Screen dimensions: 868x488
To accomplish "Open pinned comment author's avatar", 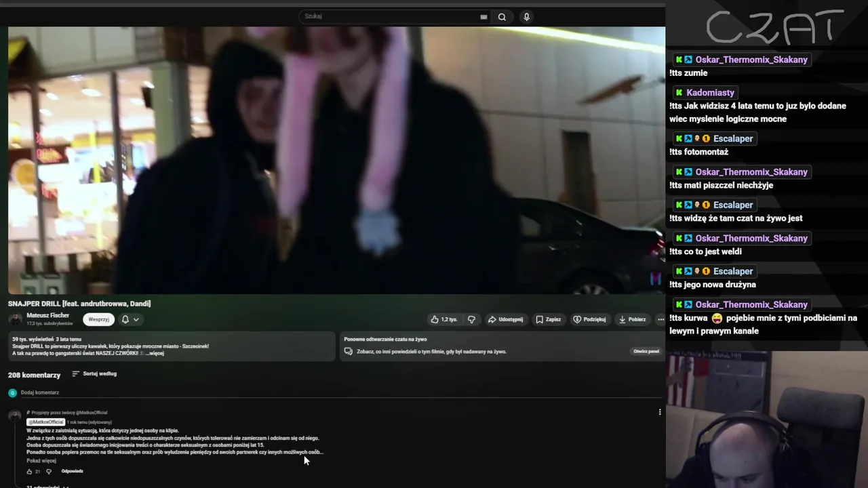I will pyautogui.click(x=15, y=415).
